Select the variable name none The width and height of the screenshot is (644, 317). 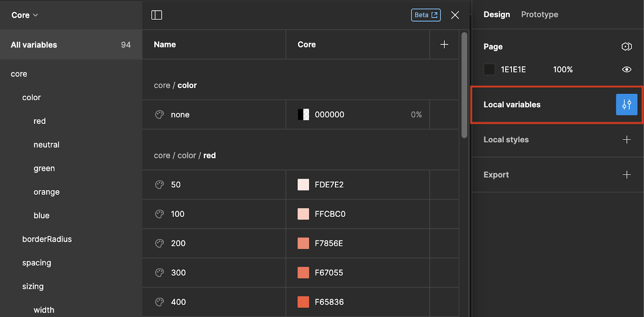click(180, 115)
